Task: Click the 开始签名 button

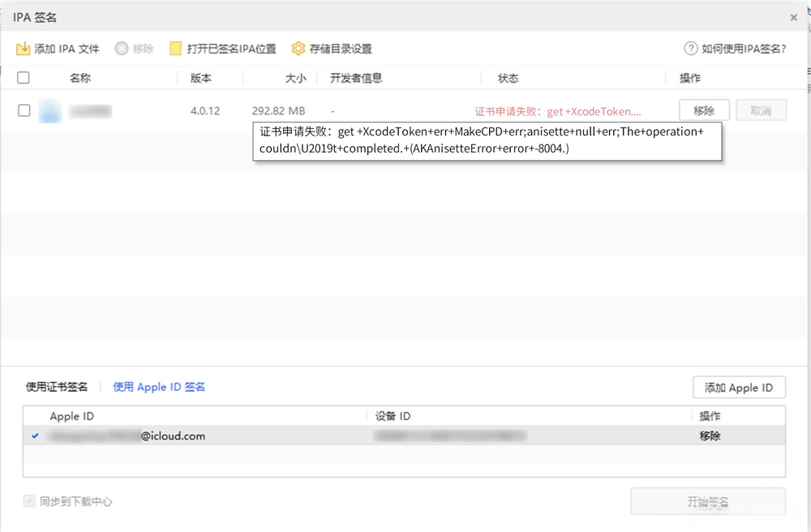Action: tap(710, 501)
